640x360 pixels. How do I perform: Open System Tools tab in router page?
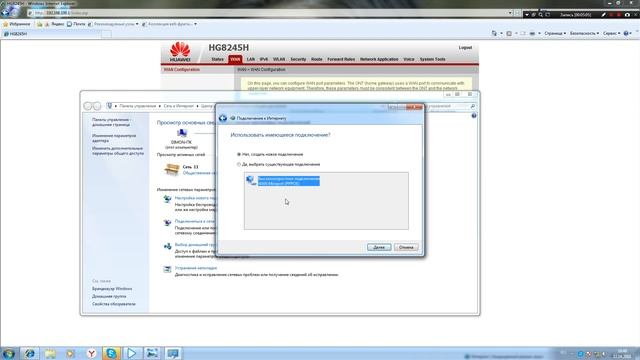433,60
